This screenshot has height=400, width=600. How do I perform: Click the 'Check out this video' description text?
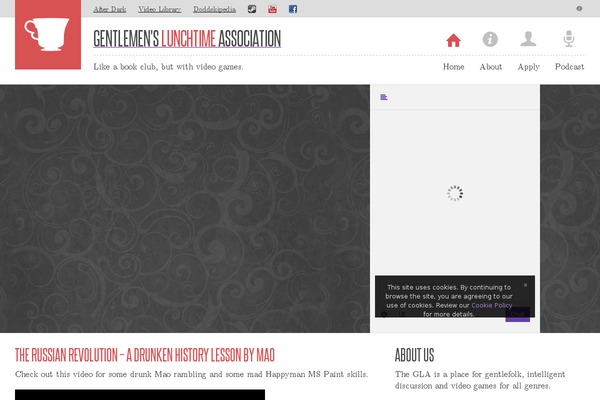click(x=191, y=374)
